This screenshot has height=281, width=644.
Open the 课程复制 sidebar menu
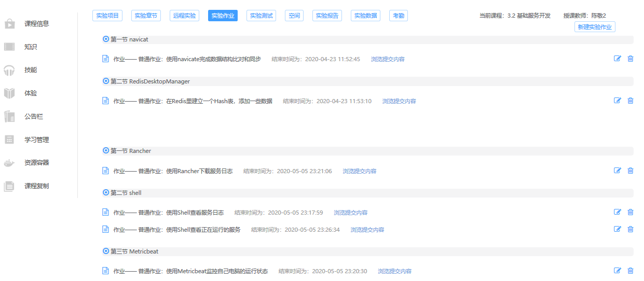pyautogui.click(x=37, y=186)
